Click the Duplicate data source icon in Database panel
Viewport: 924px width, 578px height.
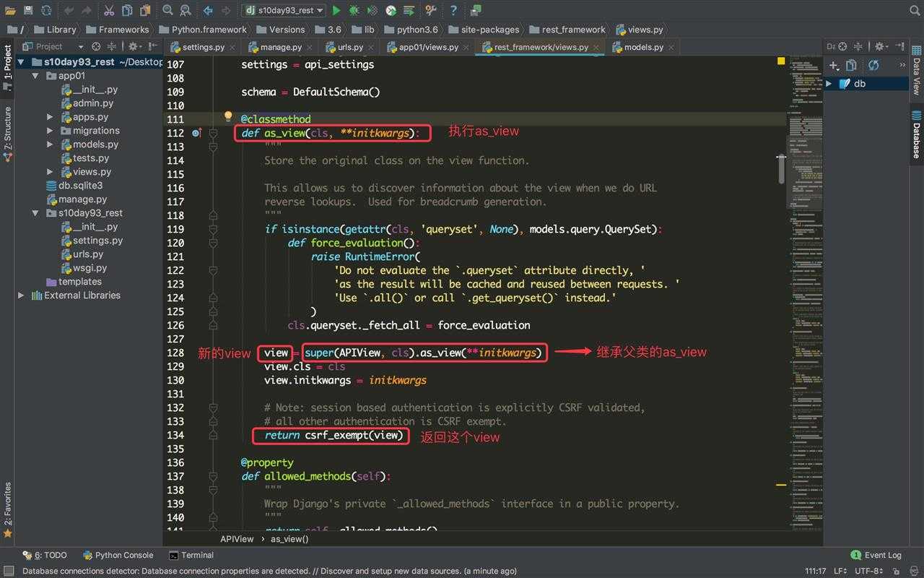[x=852, y=65]
